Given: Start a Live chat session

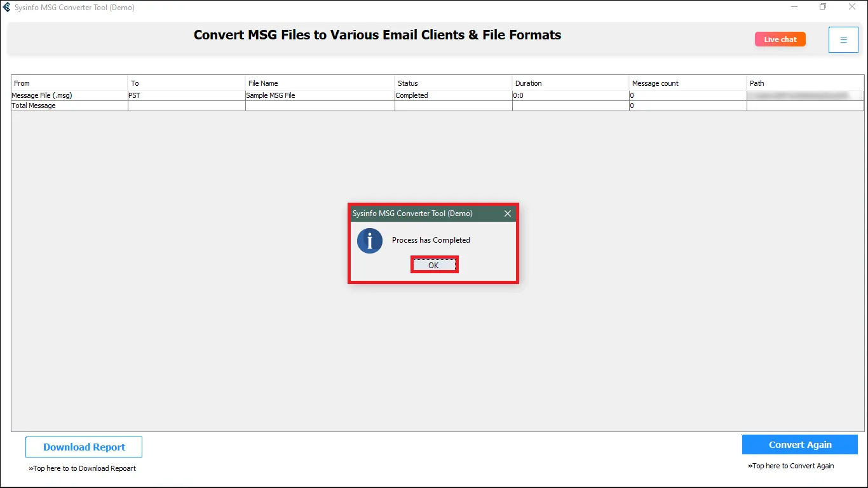Looking at the screenshot, I should (780, 39).
